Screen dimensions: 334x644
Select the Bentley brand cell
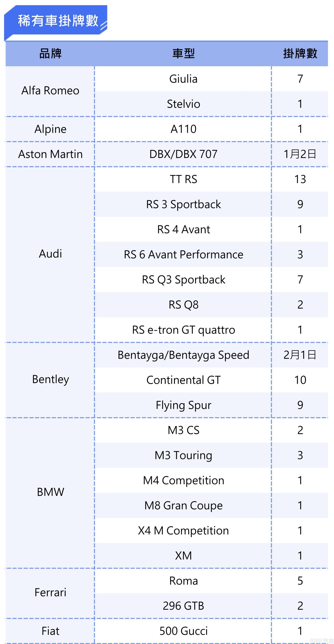[x=50, y=379]
